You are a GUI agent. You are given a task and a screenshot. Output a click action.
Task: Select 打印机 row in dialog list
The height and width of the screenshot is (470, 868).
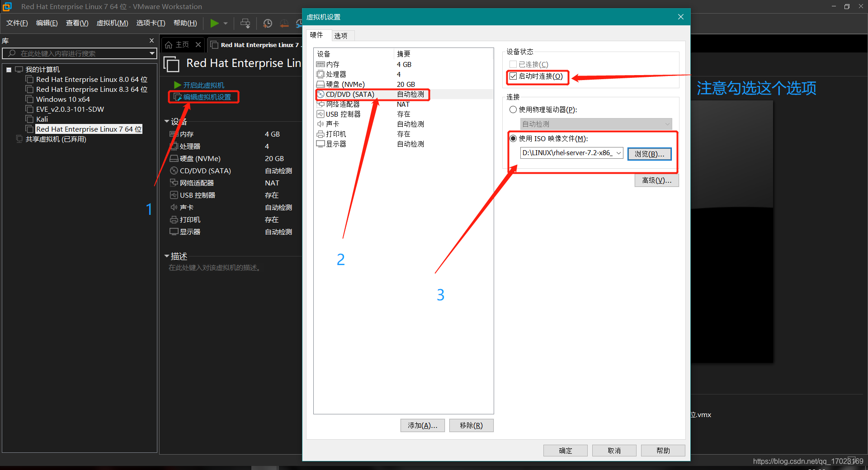click(x=403, y=134)
